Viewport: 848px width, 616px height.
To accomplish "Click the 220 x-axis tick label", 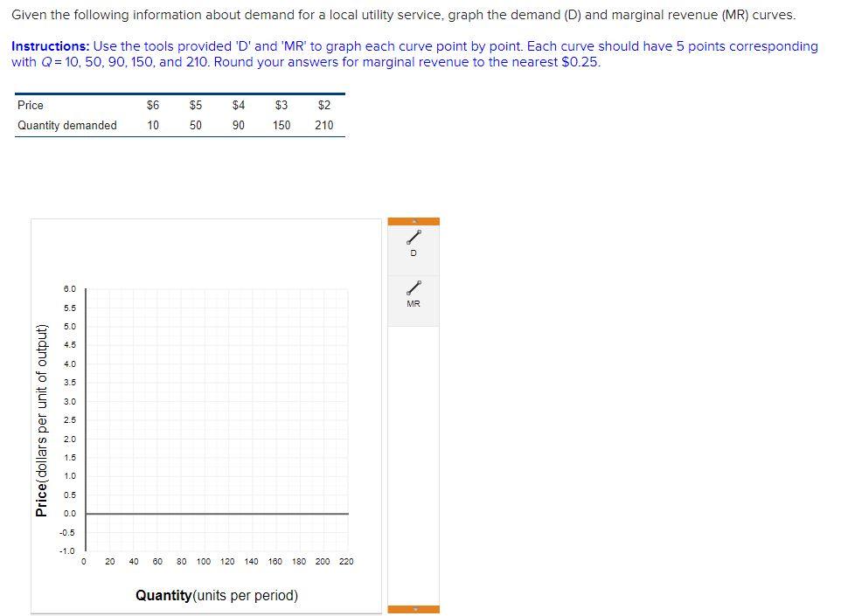I will (x=346, y=562).
